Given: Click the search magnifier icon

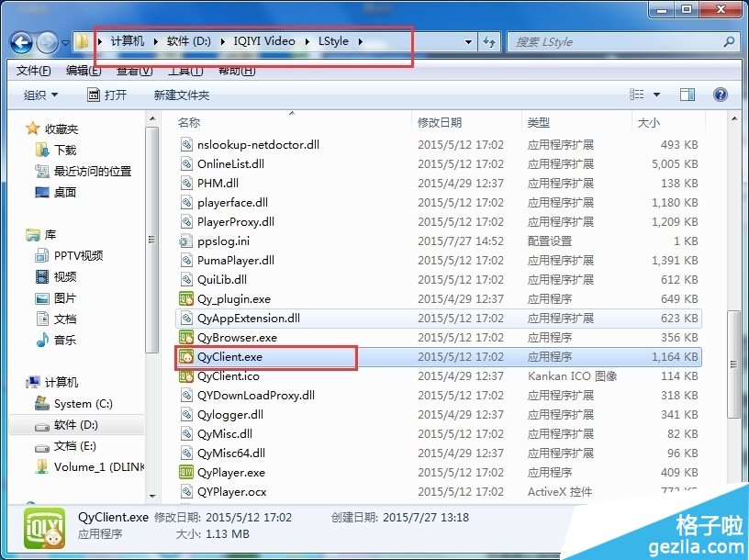Looking at the screenshot, I should pyautogui.click(x=729, y=42).
